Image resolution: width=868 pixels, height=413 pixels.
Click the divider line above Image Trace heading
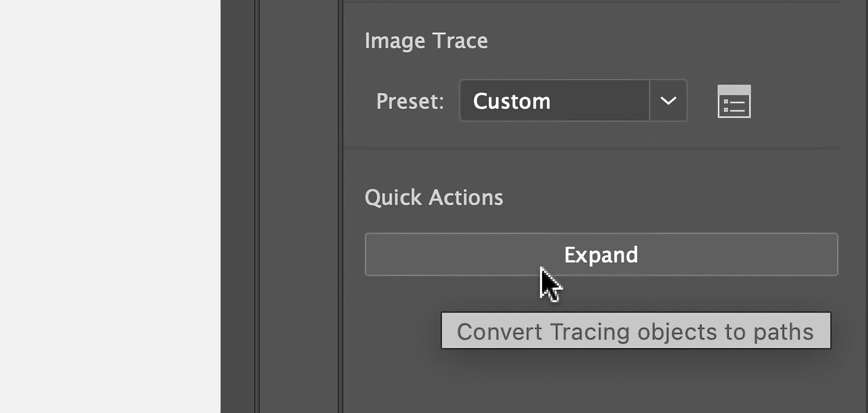coord(592,2)
